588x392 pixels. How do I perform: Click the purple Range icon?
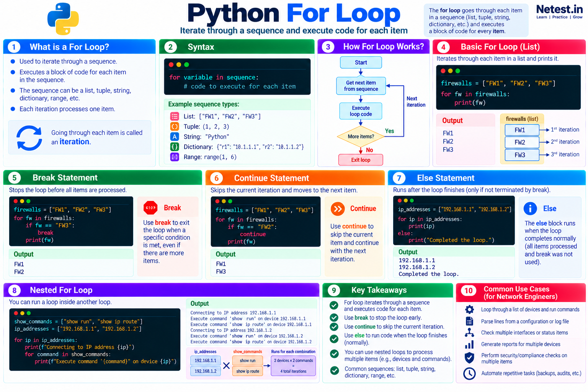[175, 157]
